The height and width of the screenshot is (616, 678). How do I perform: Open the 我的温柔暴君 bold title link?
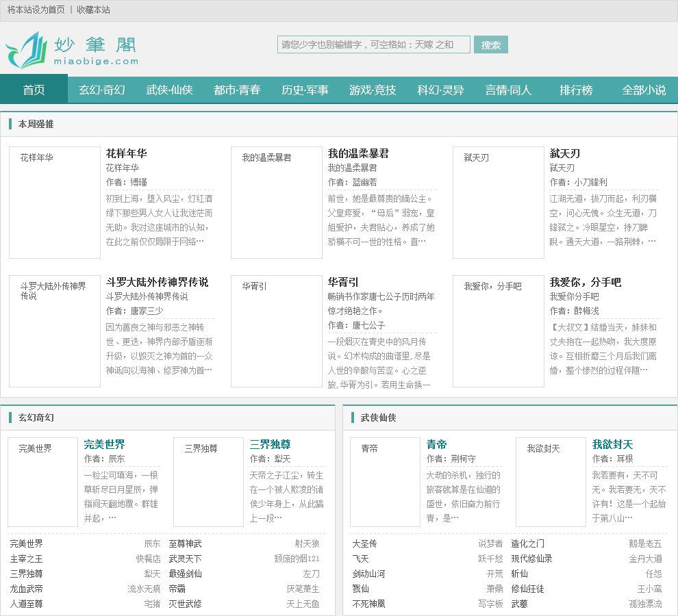(x=358, y=153)
